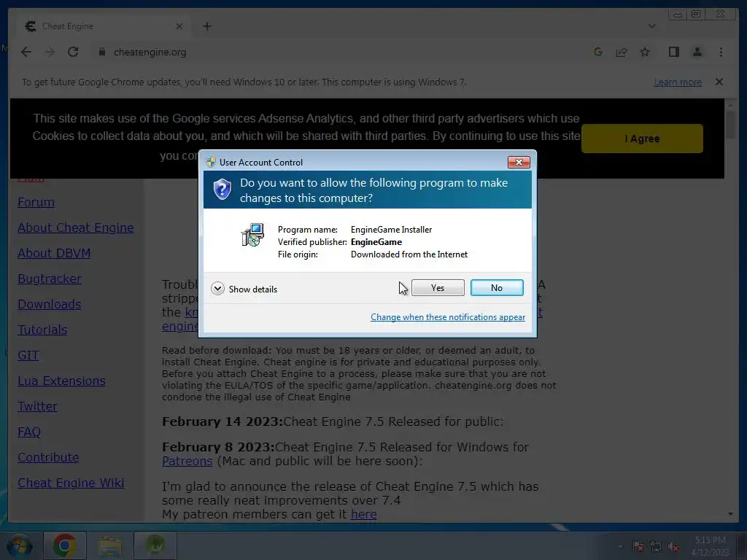Click muted volume tray icon
Image resolution: width=747 pixels, height=560 pixels.
coord(673,546)
